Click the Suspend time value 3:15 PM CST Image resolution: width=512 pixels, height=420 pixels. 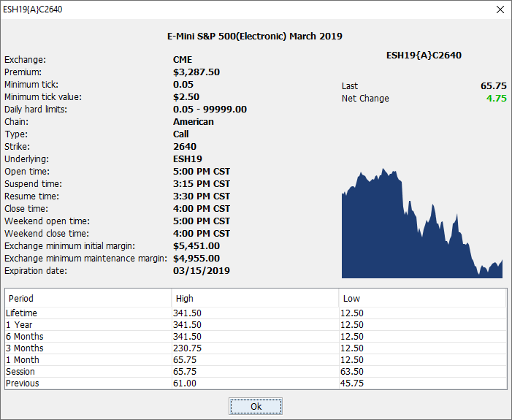click(202, 183)
